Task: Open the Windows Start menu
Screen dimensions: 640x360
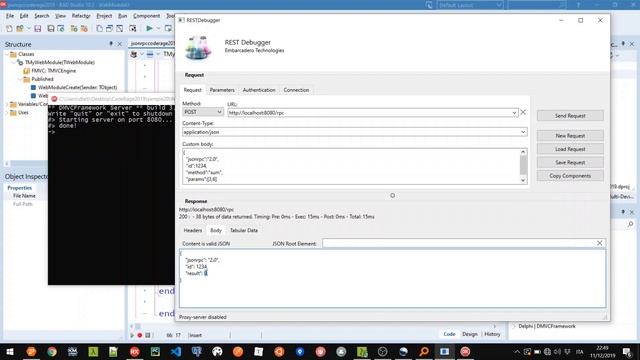Action: tap(10, 351)
